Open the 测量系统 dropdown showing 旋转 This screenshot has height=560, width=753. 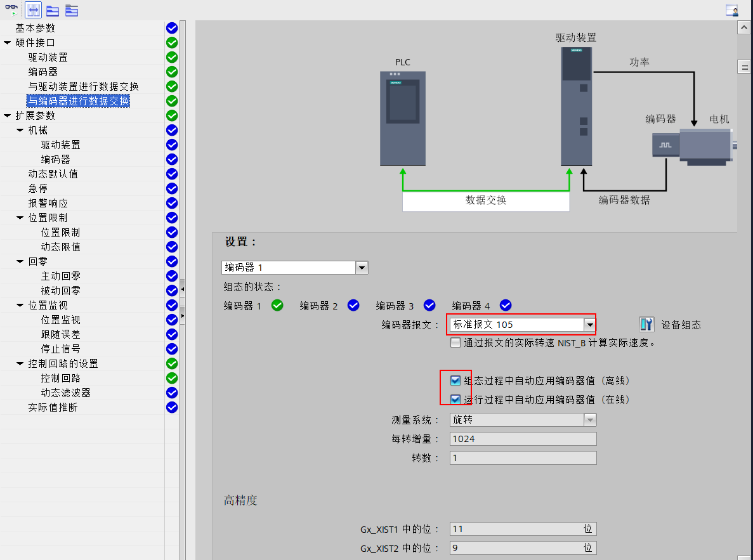591,419
